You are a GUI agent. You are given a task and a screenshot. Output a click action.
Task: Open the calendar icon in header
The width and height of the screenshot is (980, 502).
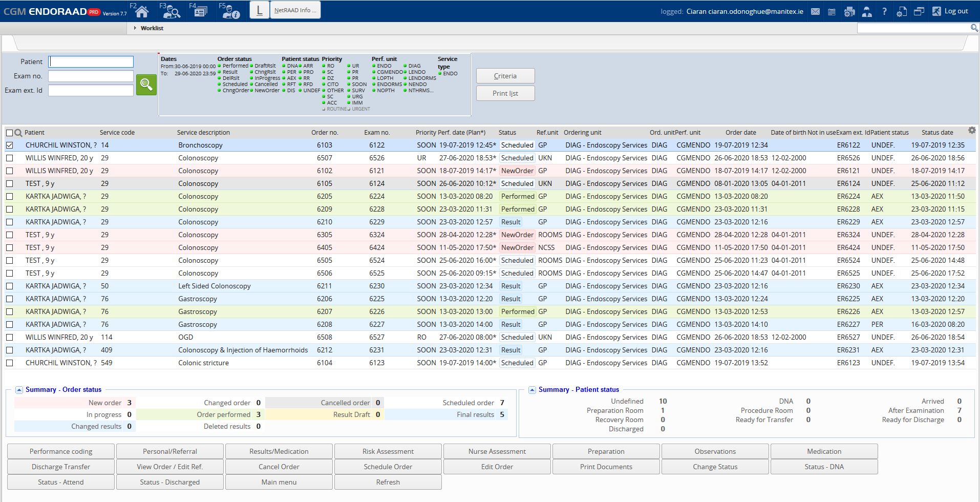point(832,11)
